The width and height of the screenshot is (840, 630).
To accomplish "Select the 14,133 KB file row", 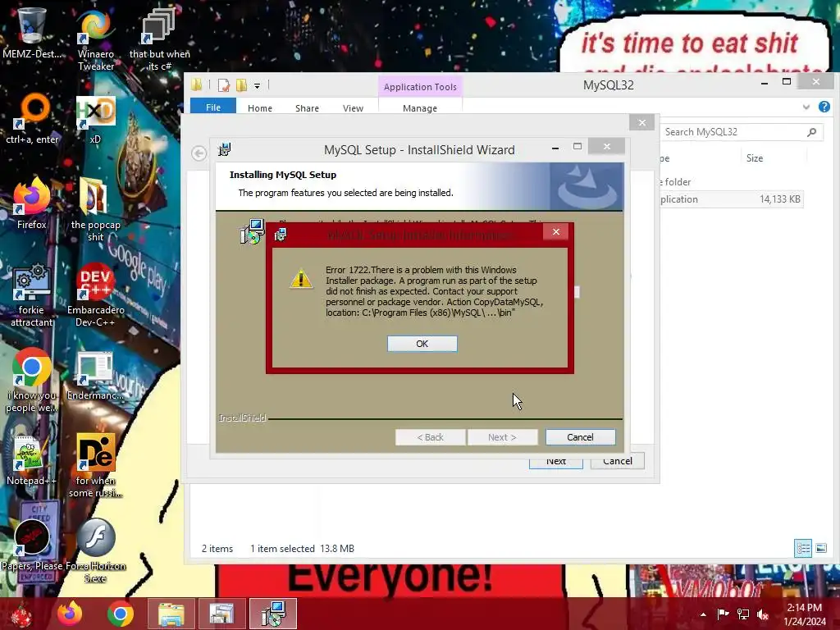I will [731, 199].
